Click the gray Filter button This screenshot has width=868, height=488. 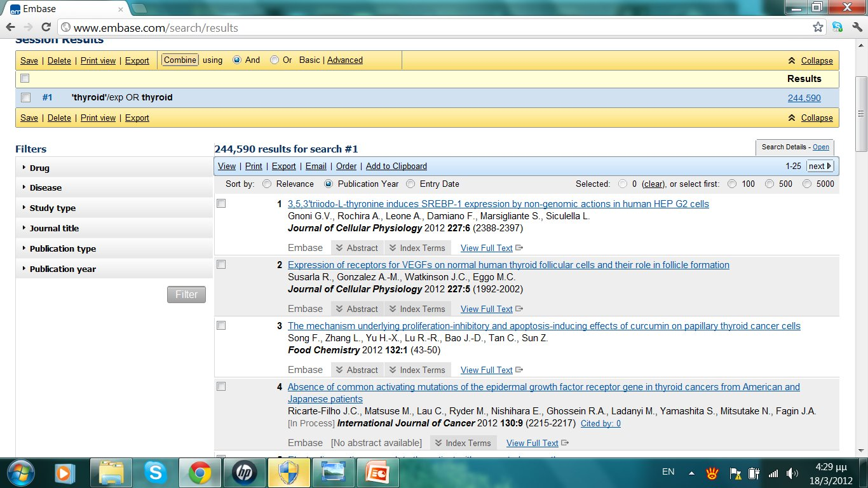(x=186, y=294)
